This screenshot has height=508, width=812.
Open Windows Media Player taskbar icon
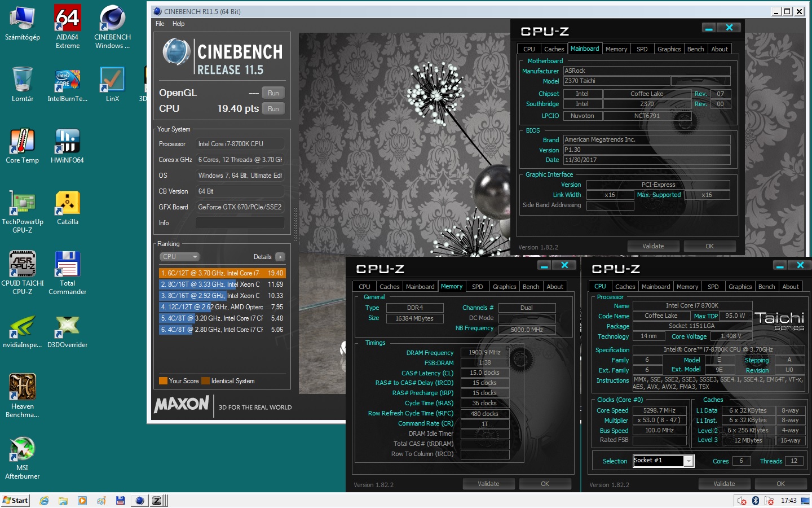[82, 501]
